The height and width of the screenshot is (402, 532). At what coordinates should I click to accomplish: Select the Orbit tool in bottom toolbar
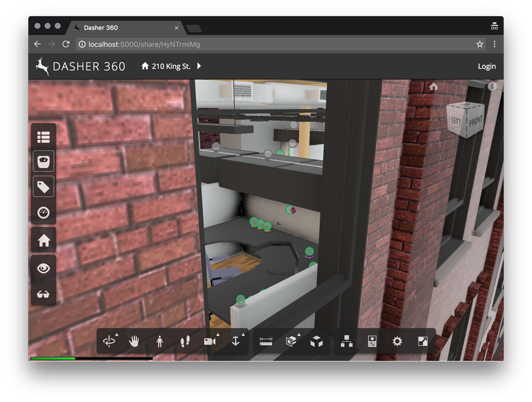tap(109, 341)
